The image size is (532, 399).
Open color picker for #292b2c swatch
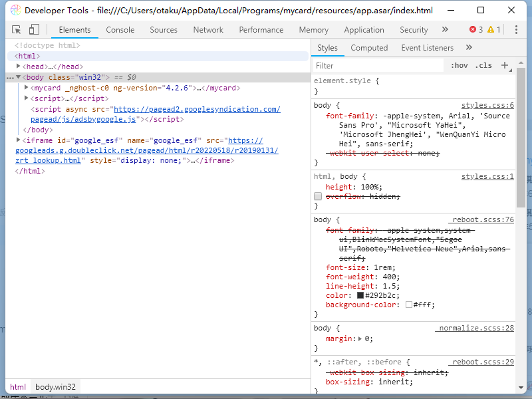(360, 295)
